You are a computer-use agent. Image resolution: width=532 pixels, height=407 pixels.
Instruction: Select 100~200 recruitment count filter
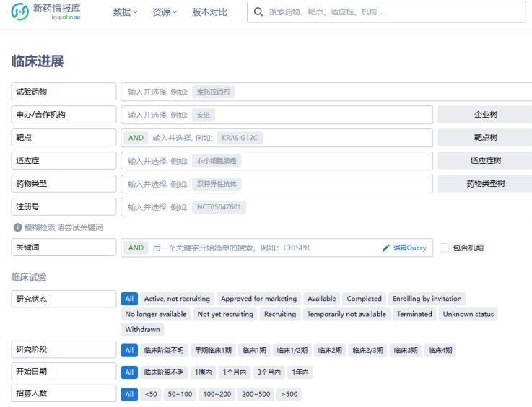[217, 394]
